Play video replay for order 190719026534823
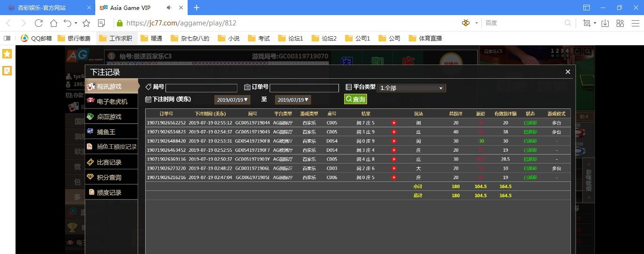Viewport: 644px width, 254px height. tap(394, 132)
